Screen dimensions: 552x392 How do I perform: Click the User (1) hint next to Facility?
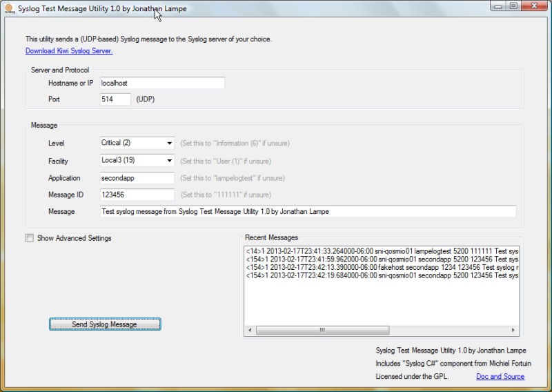[x=226, y=161]
